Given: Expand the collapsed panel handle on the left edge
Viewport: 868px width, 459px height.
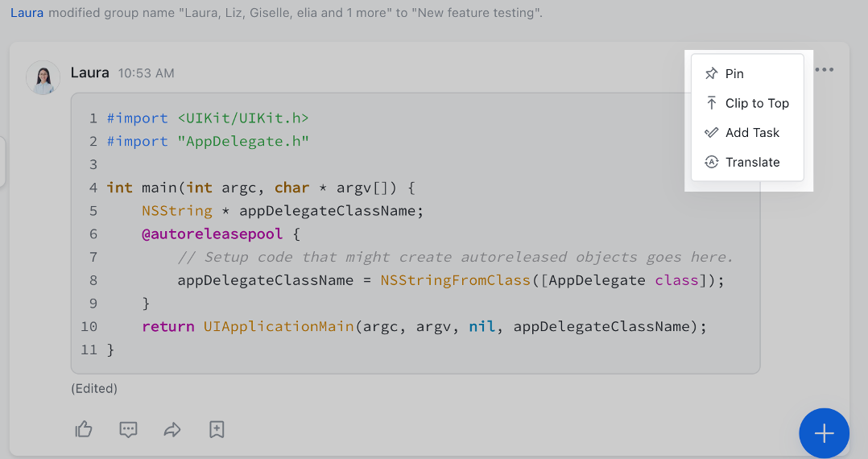Looking at the screenshot, I should click(2, 161).
